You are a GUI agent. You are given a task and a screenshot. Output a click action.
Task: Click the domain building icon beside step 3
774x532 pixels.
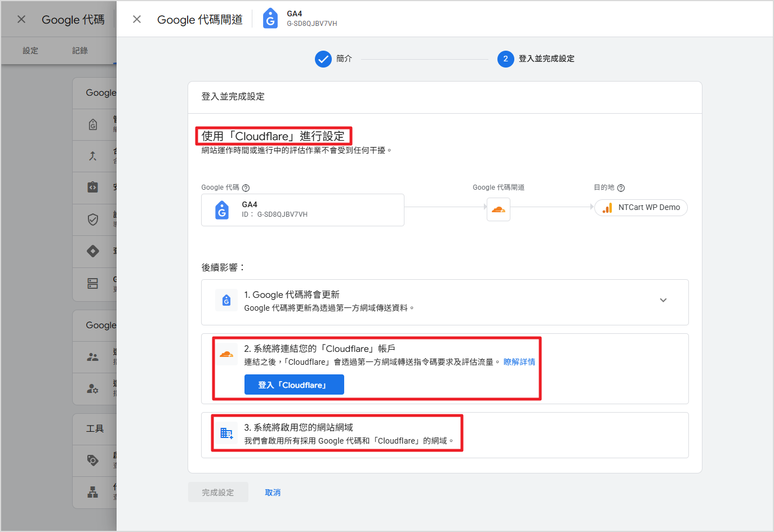click(x=226, y=433)
